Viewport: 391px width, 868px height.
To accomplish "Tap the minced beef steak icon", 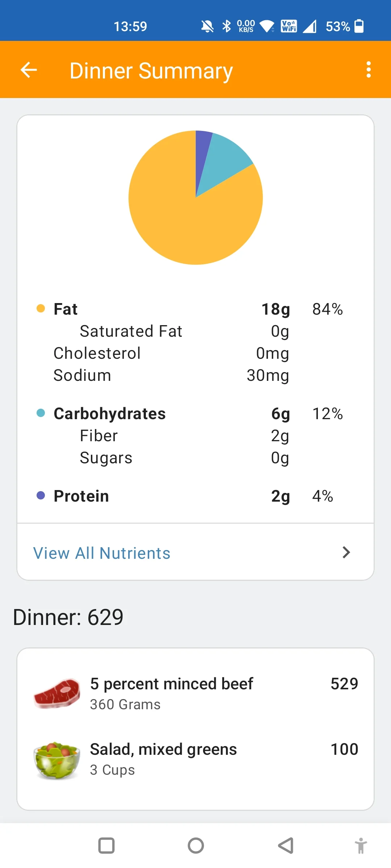I will coord(57,693).
